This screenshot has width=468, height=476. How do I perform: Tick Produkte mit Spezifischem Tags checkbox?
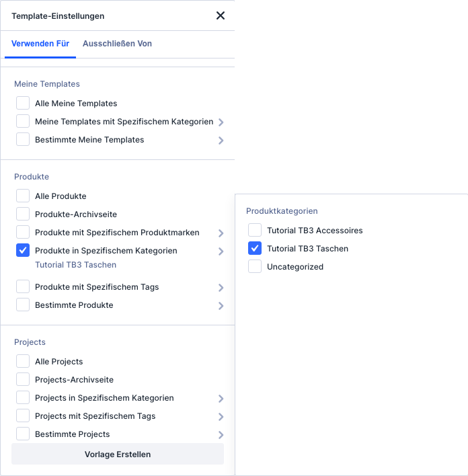click(x=23, y=286)
